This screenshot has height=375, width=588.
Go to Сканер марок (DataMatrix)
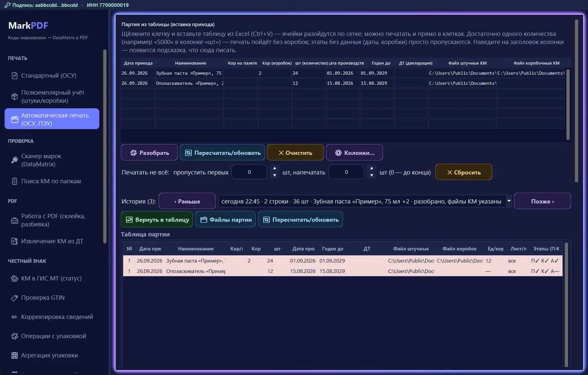click(52, 160)
